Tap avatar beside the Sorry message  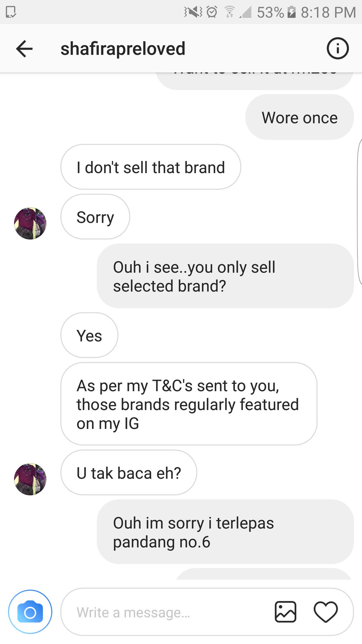click(30, 223)
